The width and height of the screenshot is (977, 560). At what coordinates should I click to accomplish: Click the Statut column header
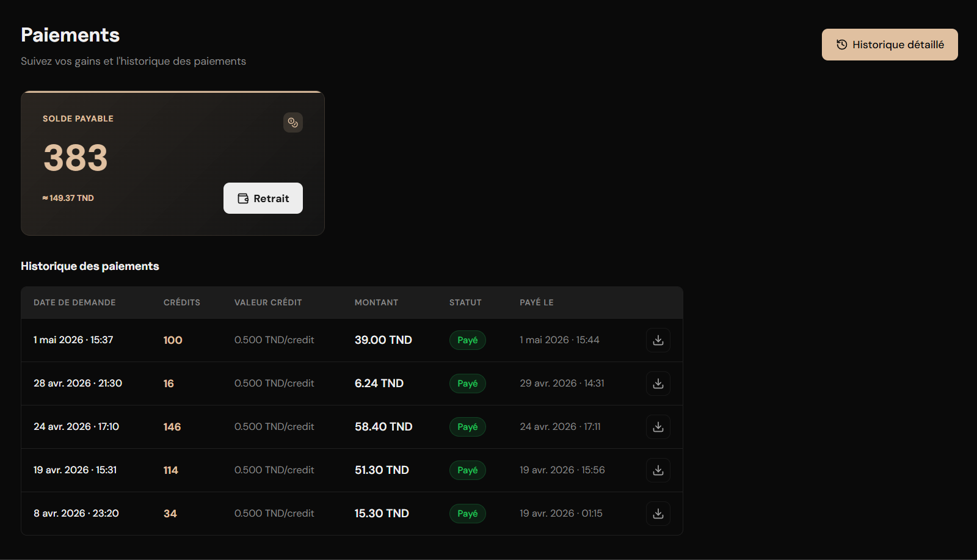[x=465, y=302]
